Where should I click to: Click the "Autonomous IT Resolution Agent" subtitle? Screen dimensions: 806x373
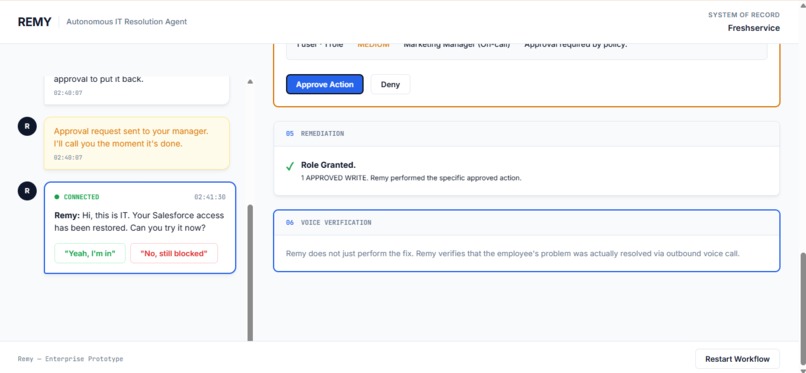click(x=126, y=22)
